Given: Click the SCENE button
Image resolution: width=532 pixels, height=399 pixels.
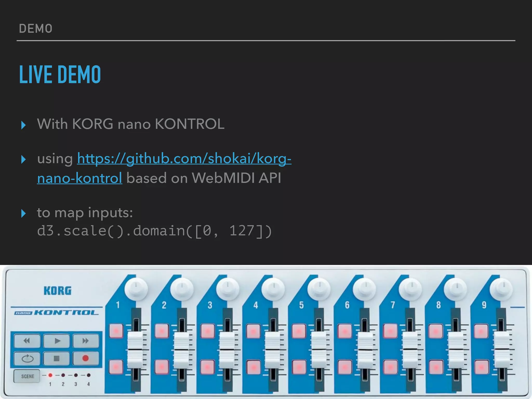Looking at the screenshot, I should tap(27, 376).
